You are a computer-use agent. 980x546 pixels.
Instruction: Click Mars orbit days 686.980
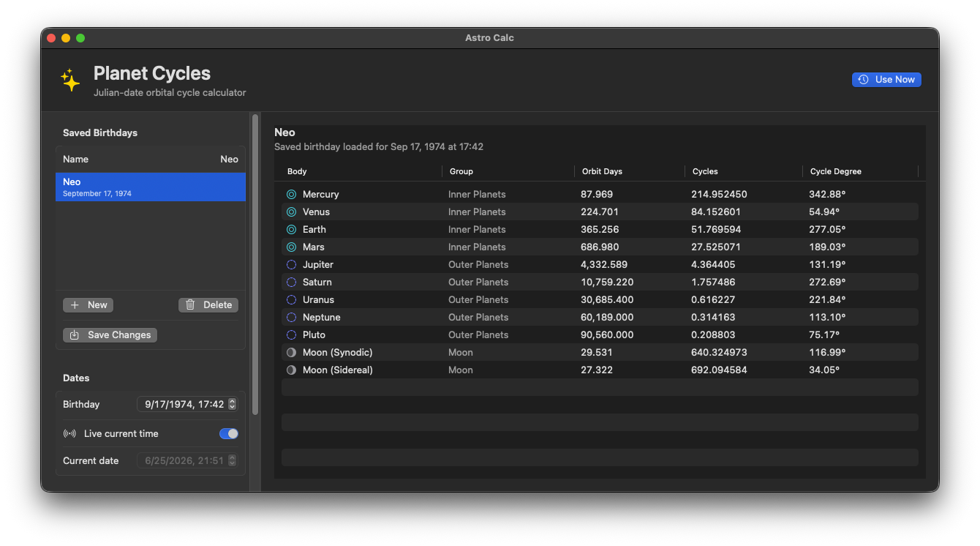tap(599, 247)
